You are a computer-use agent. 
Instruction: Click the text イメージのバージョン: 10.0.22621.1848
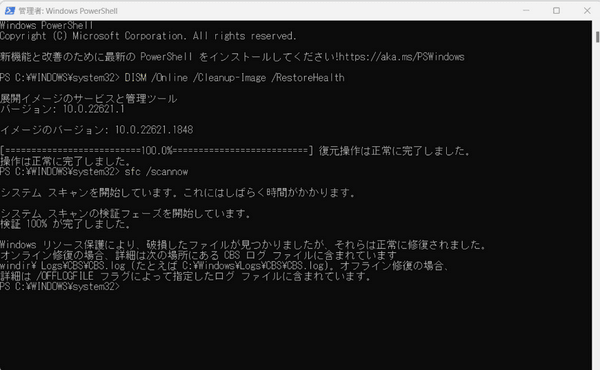pyautogui.click(x=96, y=130)
